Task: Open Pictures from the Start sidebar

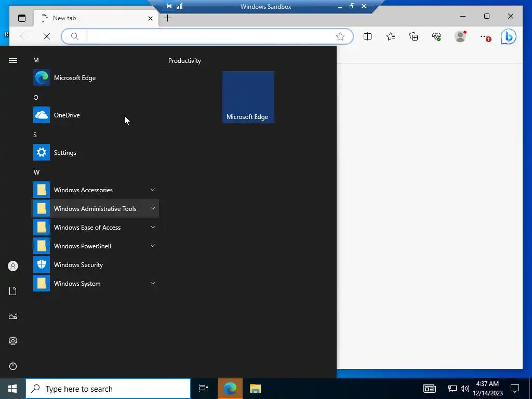Action: pyautogui.click(x=13, y=316)
